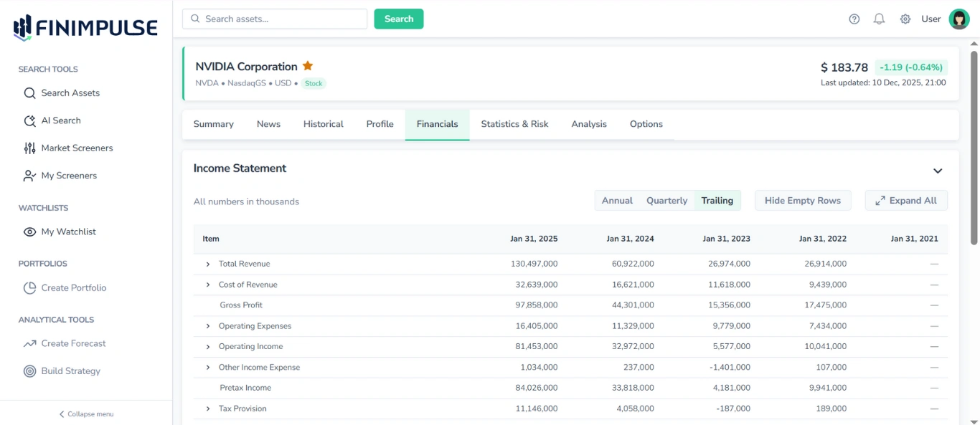Screen dimensions: 980x425
Task: Open the Build Strategy tool
Action: coord(71,371)
